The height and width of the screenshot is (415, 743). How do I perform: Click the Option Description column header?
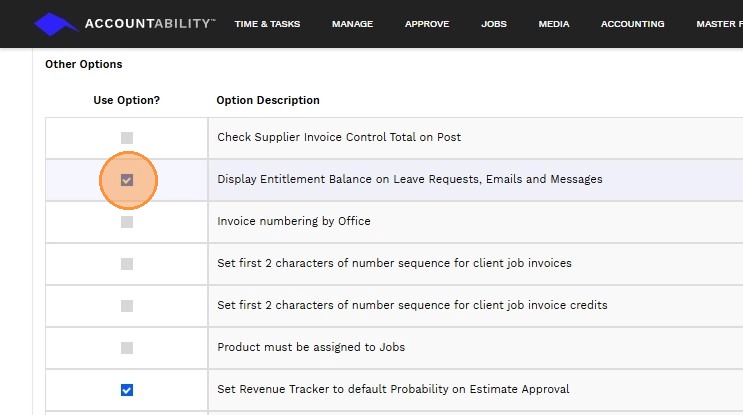268,101
